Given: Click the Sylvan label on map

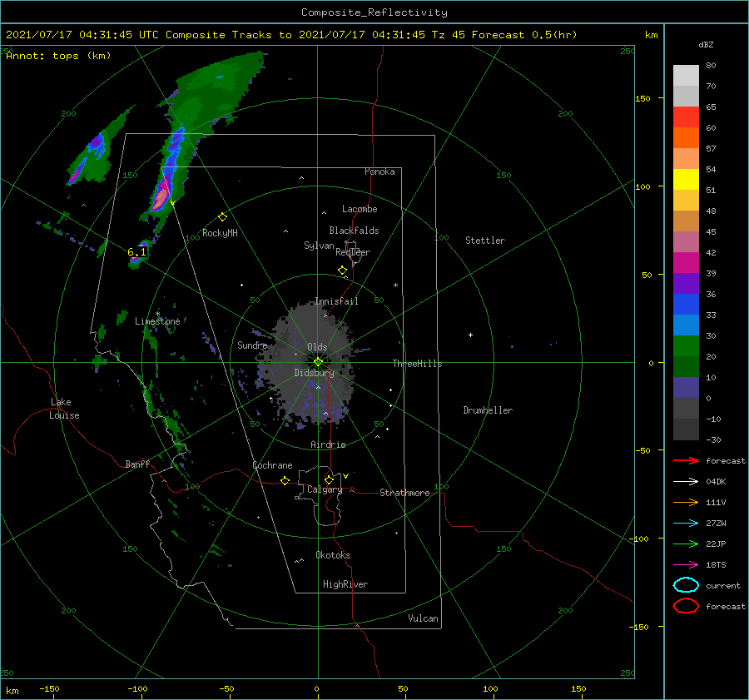Looking at the screenshot, I should 319,246.
